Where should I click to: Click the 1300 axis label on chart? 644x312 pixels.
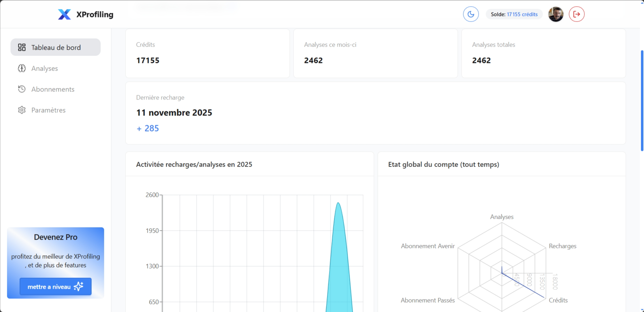tap(152, 266)
